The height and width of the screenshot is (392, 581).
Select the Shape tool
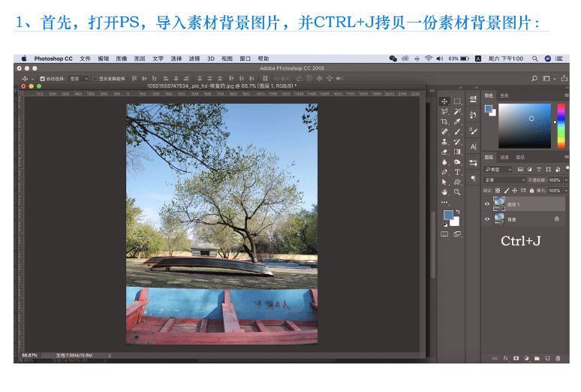457,182
